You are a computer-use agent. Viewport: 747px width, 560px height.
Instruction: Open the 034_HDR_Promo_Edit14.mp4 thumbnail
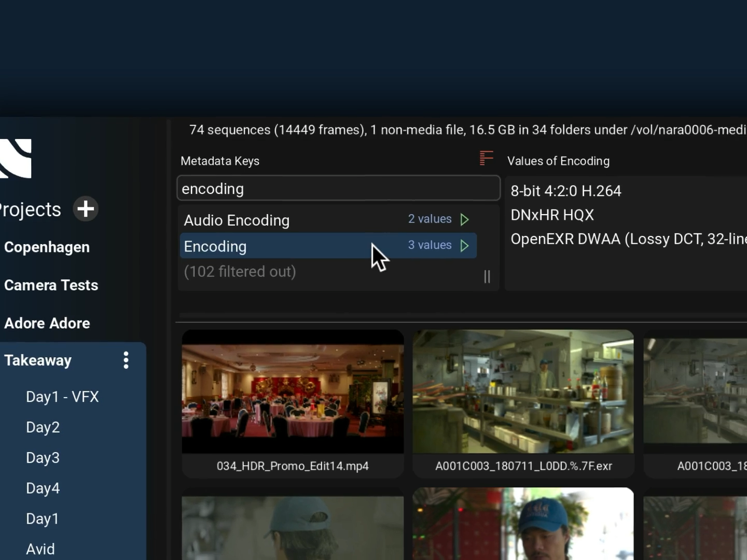(293, 393)
